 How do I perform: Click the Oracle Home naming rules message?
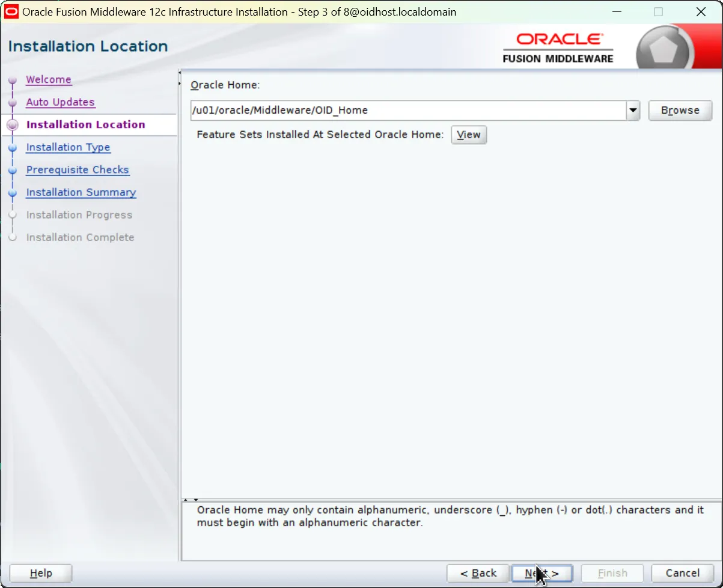point(451,516)
